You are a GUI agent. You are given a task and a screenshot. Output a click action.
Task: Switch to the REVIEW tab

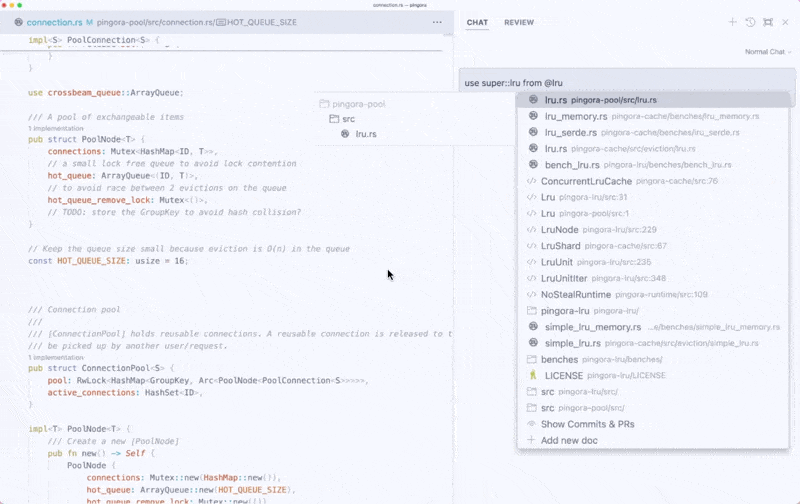tap(518, 22)
